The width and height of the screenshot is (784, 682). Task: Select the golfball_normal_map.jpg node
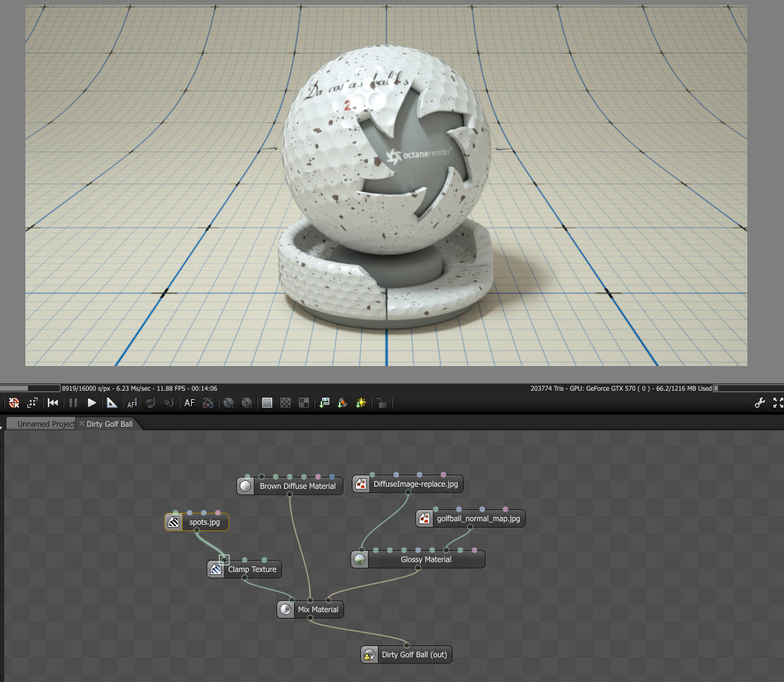click(470, 518)
